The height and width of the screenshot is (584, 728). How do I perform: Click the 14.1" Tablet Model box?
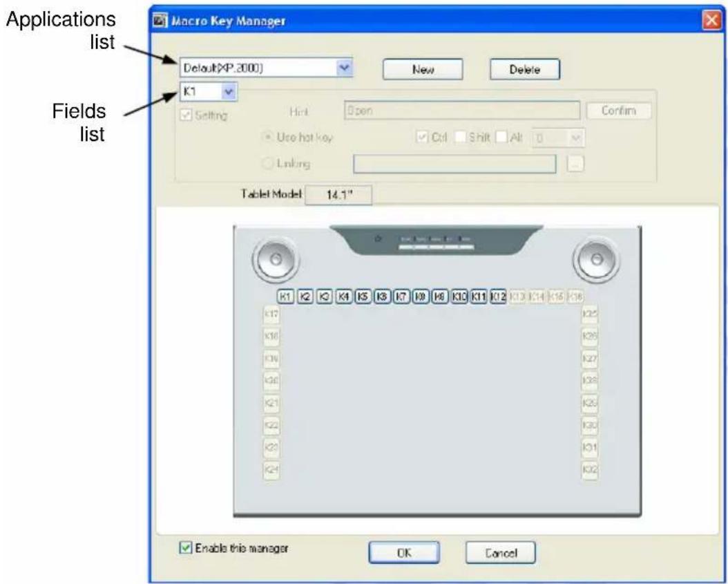[338, 195]
